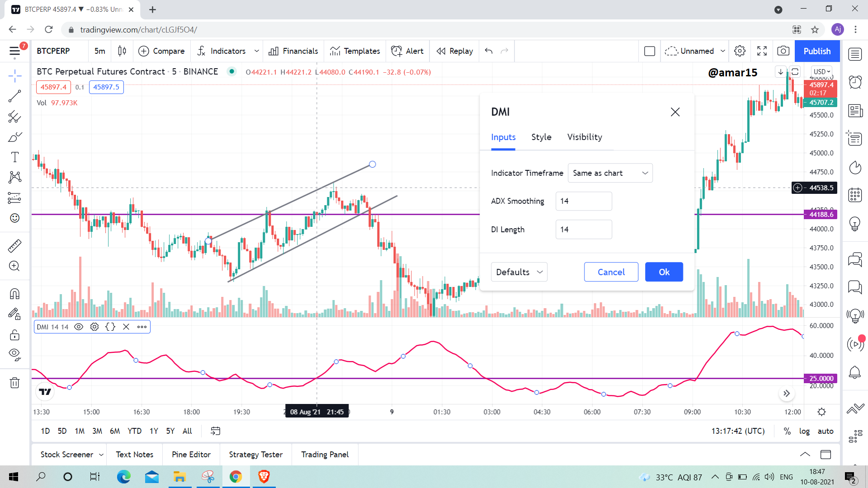Open DMI more options menu

tap(142, 327)
